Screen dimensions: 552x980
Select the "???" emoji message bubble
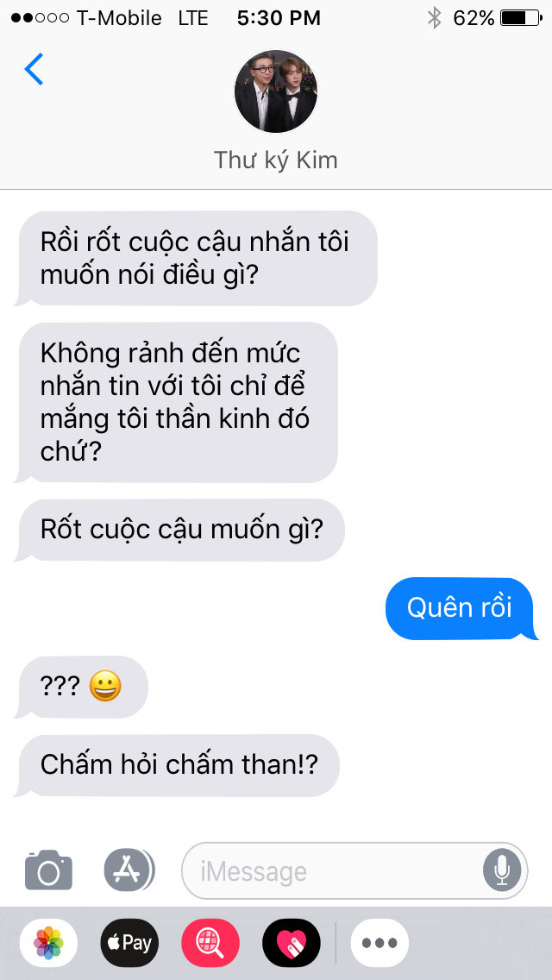pyautogui.click(x=81, y=687)
